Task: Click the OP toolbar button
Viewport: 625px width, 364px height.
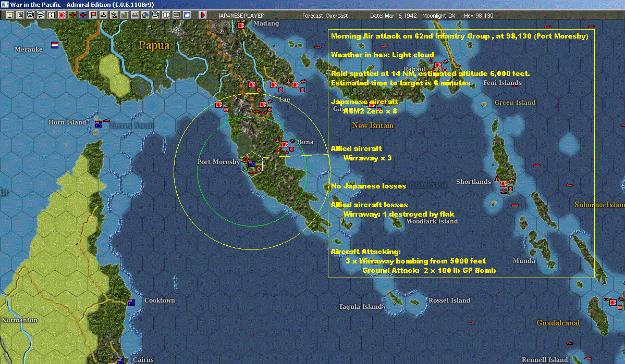Action: (166, 15)
